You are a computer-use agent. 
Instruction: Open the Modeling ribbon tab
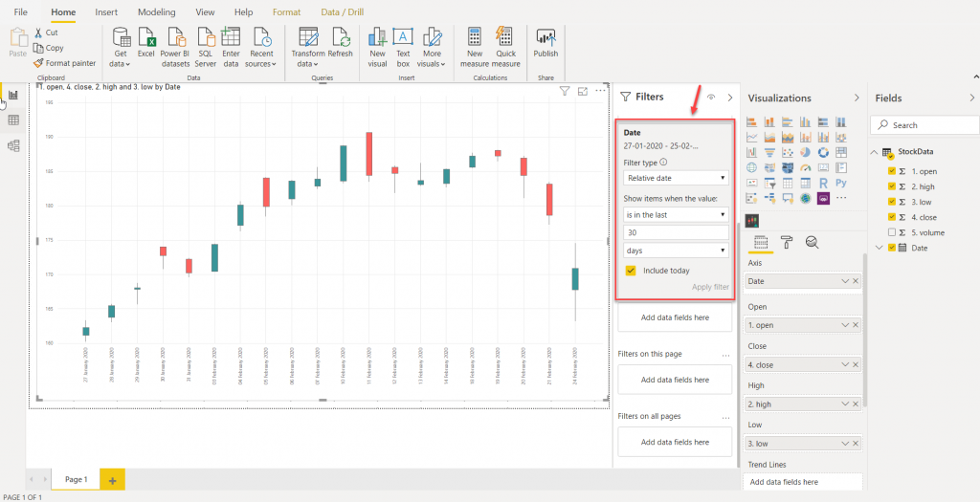point(156,12)
